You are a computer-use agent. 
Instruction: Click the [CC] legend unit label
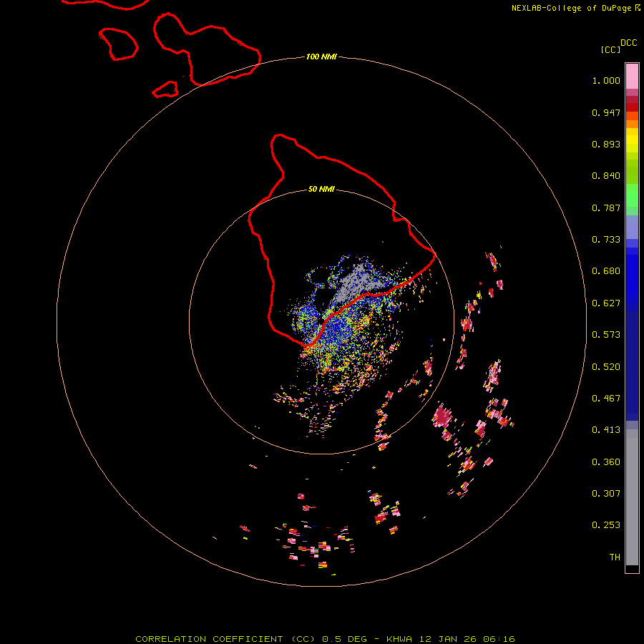(611, 49)
